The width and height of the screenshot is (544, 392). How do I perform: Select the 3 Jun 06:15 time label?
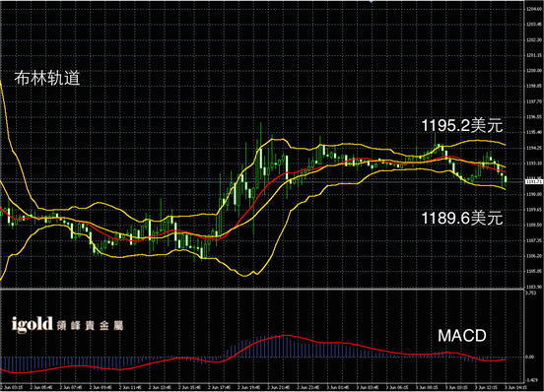(397, 387)
